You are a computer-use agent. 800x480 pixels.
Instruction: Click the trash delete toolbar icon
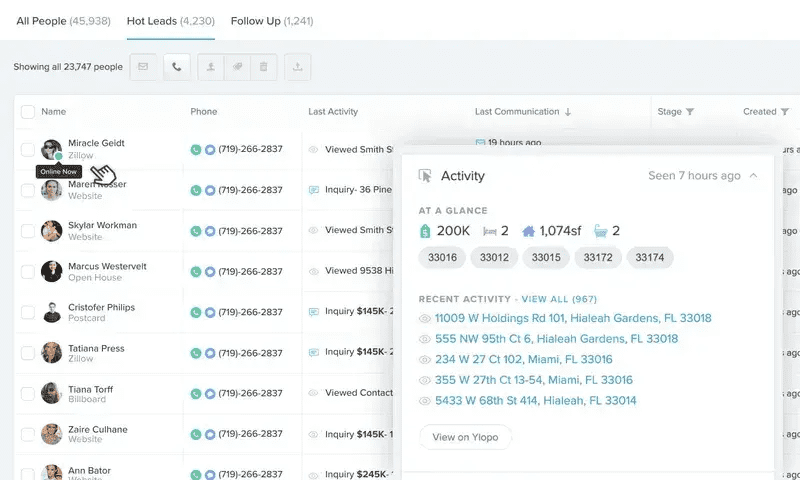click(263, 67)
